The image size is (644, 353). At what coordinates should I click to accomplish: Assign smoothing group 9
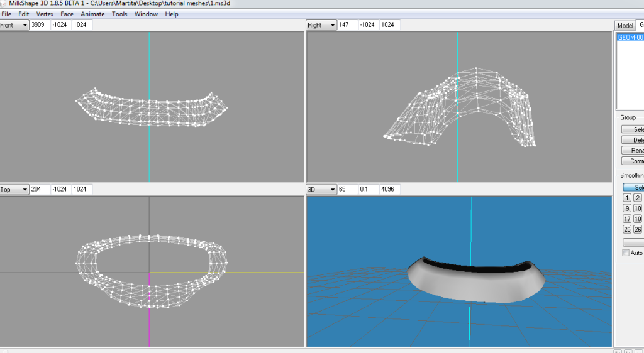coord(627,209)
